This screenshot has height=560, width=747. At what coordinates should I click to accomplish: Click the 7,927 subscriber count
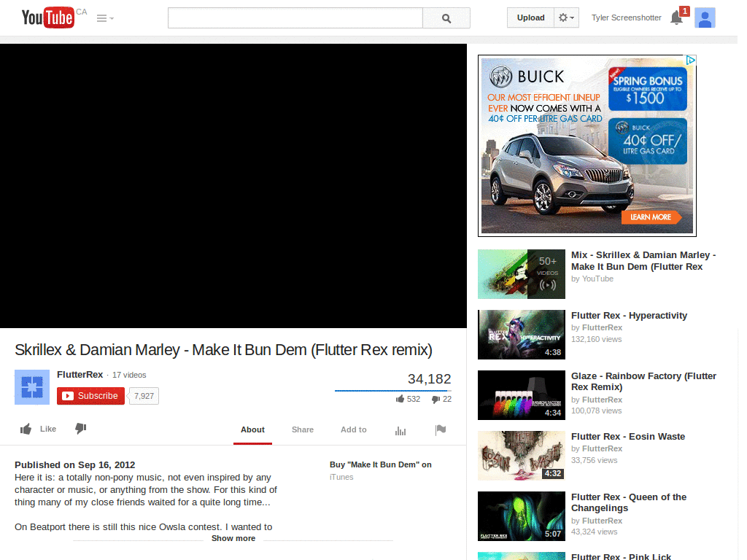(144, 396)
